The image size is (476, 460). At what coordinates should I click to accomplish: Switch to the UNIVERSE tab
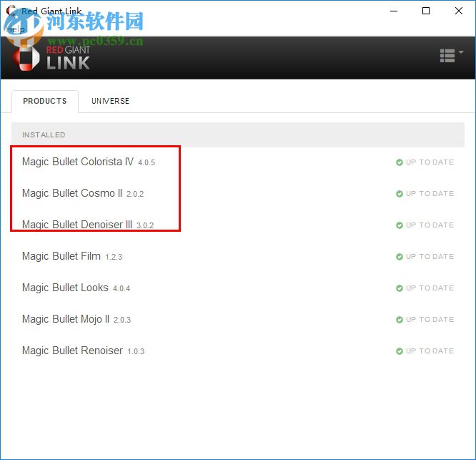(111, 101)
